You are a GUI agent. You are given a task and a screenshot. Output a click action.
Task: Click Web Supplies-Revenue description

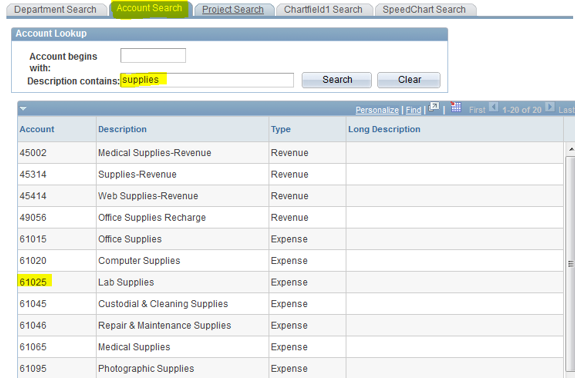click(x=148, y=196)
